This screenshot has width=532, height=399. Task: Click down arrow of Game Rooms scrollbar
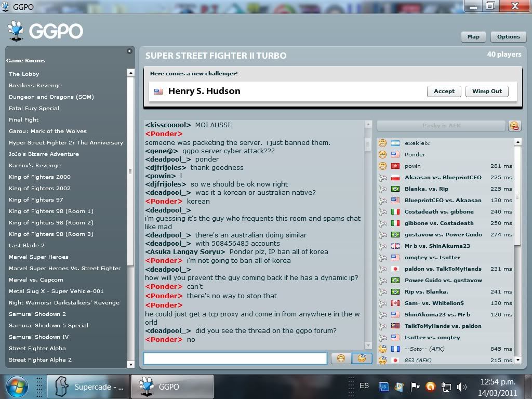click(x=130, y=364)
